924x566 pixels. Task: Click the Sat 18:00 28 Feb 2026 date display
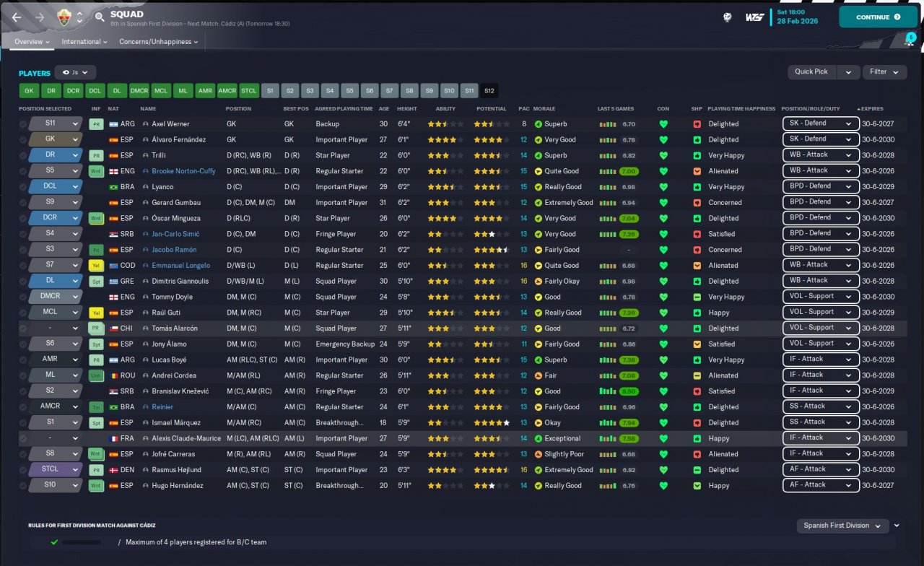coord(798,17)
